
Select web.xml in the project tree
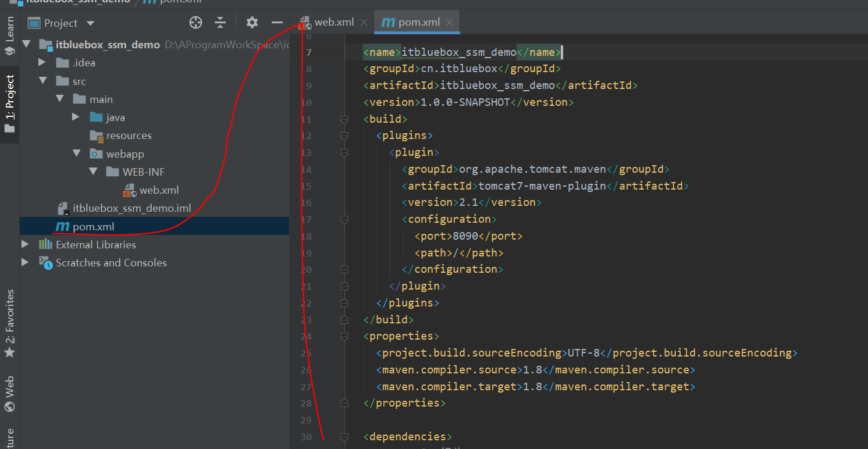159,190
